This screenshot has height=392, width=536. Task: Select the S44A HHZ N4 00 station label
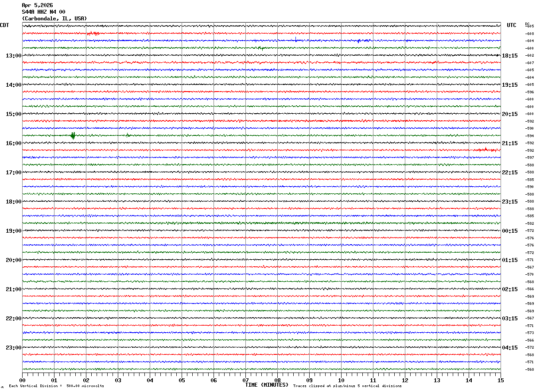(43, 12)
